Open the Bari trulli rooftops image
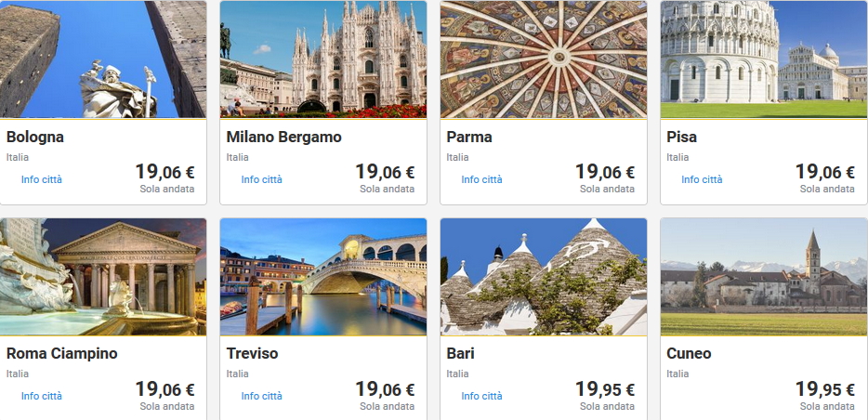Image resolution: width=868 pixels, height=420 pixels. (x=544, y=277)
